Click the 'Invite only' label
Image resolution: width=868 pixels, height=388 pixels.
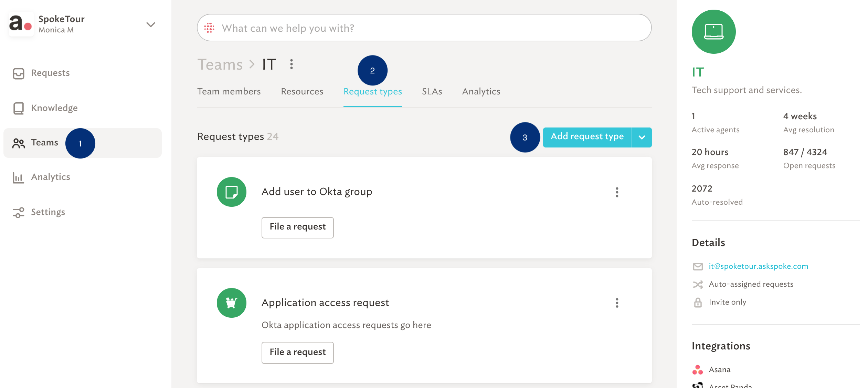point(728,302)
